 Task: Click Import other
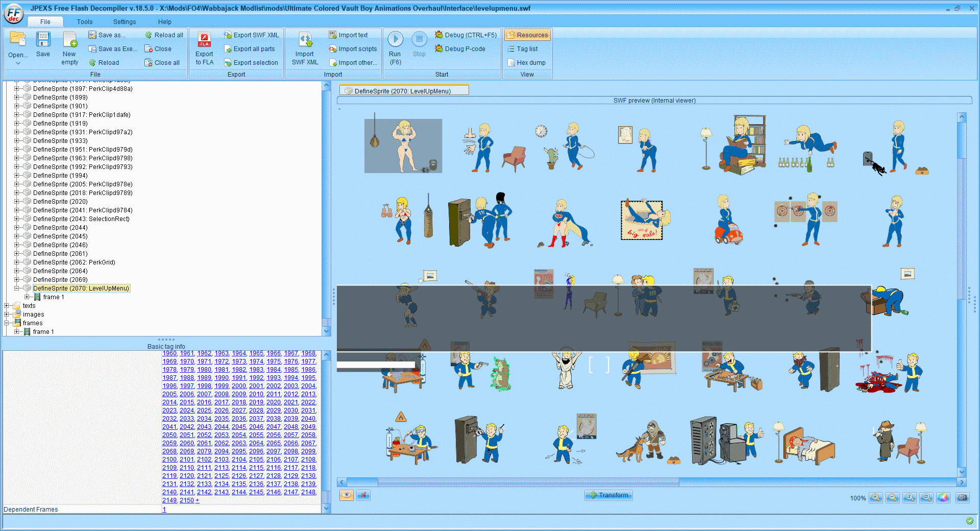(353, 63)
